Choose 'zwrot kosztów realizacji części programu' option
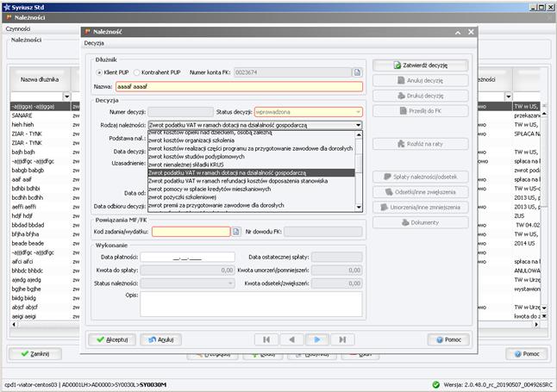Screen dimensions: 557x392 (251, 148)
